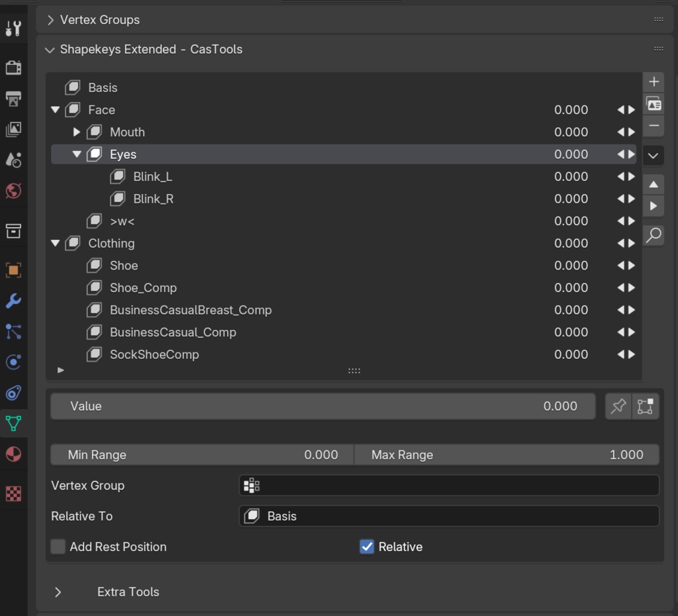Enable the Add Rest Position checkbox
Image resolution: width=678 pixels, height=616 pixels.
click(58, 546)
